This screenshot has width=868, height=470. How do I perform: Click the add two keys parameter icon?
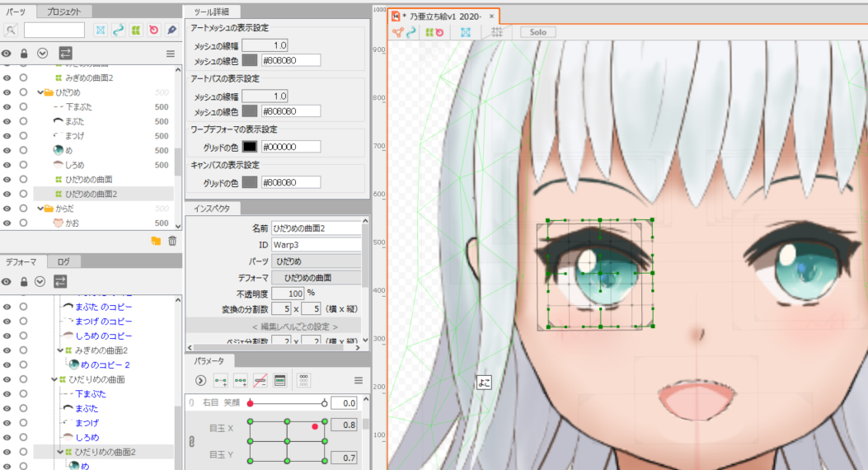tap(220, 380)
